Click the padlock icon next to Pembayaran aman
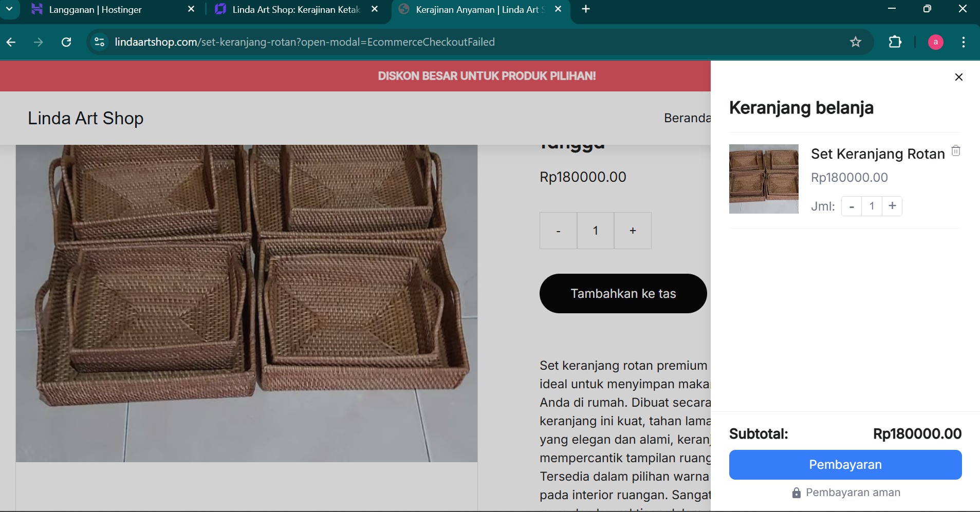Image resolution: width=980 pixels, height=512 pixels. [x=796, y=492]
